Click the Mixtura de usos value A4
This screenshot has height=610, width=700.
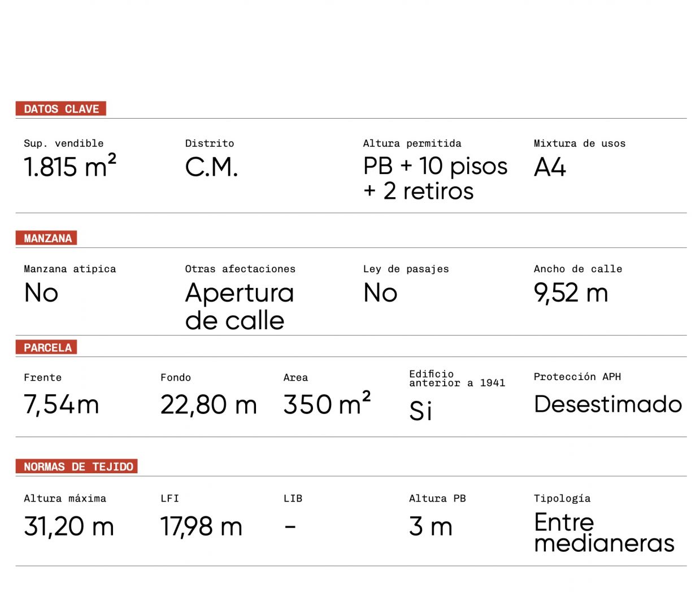pos(550,167)
